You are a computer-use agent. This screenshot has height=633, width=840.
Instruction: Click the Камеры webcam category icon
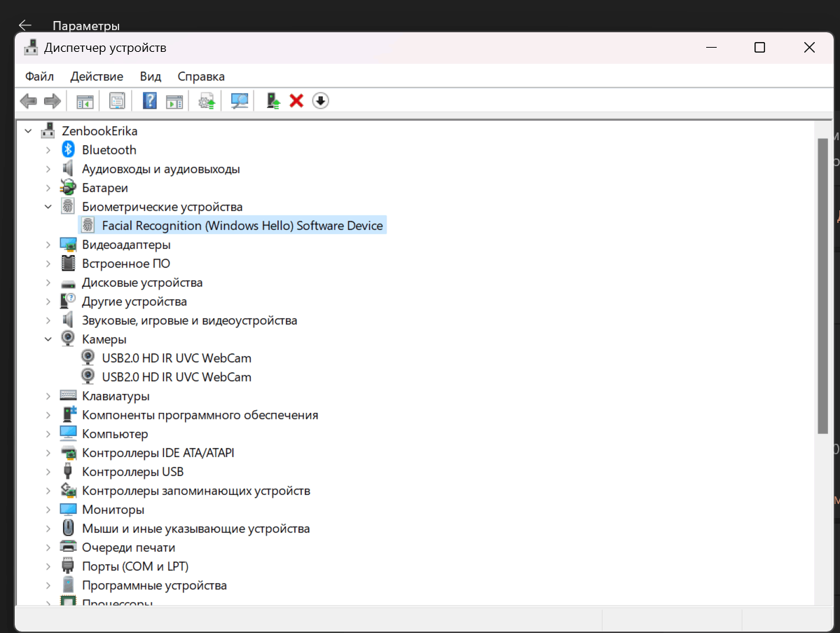[x=68, y=339]
